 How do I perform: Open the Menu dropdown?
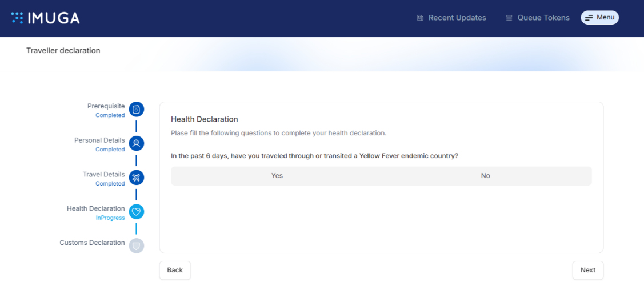click(x=600, y=18)
